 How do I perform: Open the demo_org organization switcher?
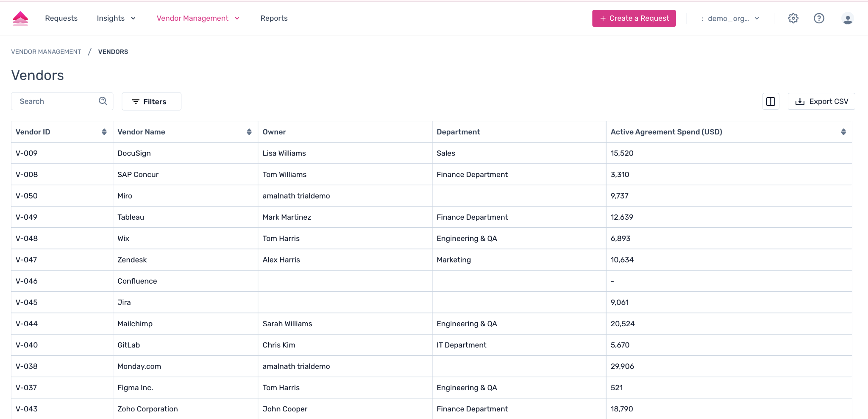[730, 18]
